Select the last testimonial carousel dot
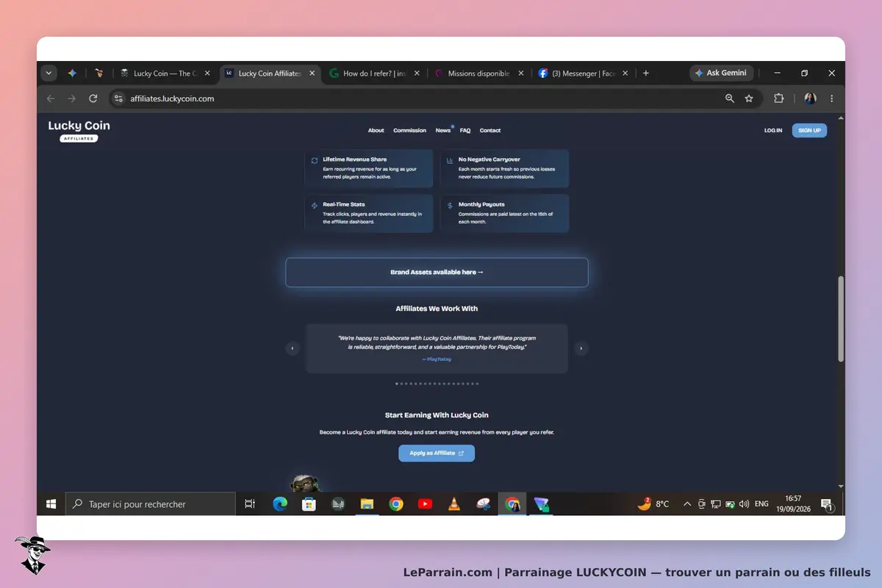The height and width of the screenshot is (588, 882). tap(477, 384)
